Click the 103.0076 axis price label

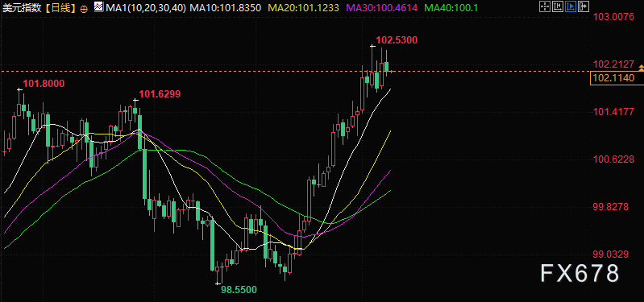(613, 17)
